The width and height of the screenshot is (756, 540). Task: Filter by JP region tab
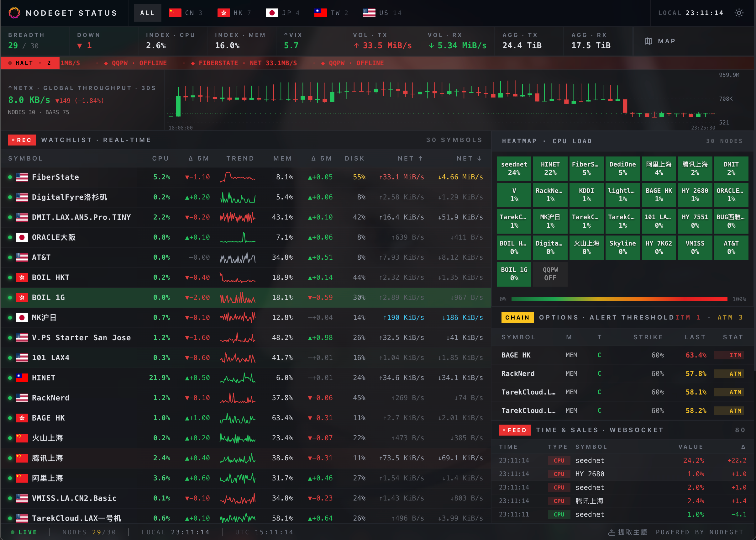283,13
